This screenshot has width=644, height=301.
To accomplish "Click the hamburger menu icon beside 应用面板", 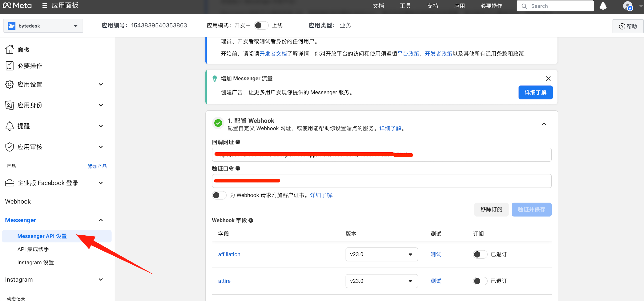I will tap(45, 6).
